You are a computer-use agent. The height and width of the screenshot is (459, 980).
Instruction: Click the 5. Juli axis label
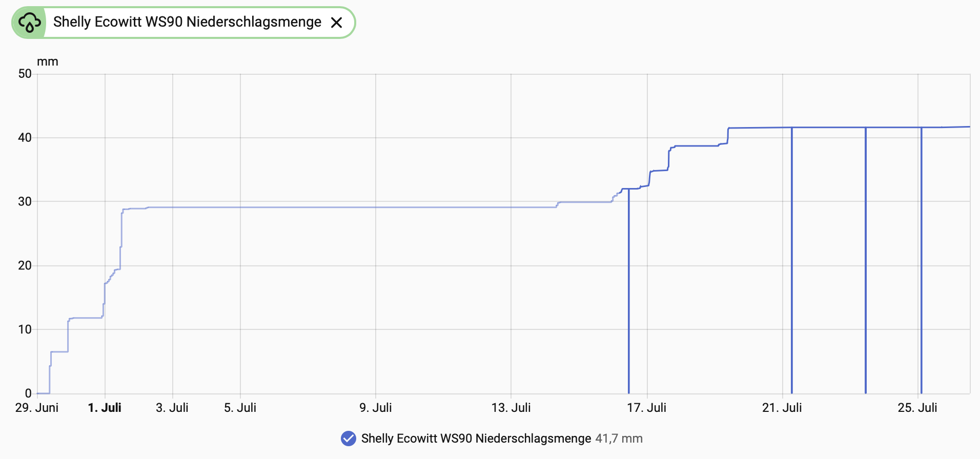click(240, 408)
